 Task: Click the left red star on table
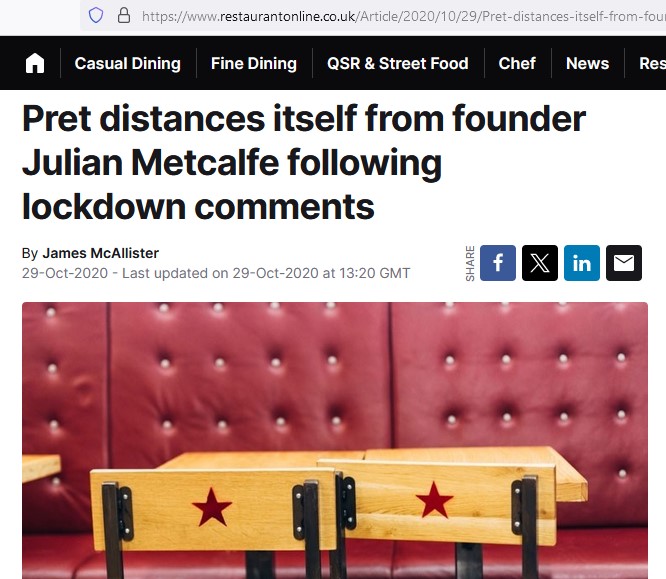point(212,507)
